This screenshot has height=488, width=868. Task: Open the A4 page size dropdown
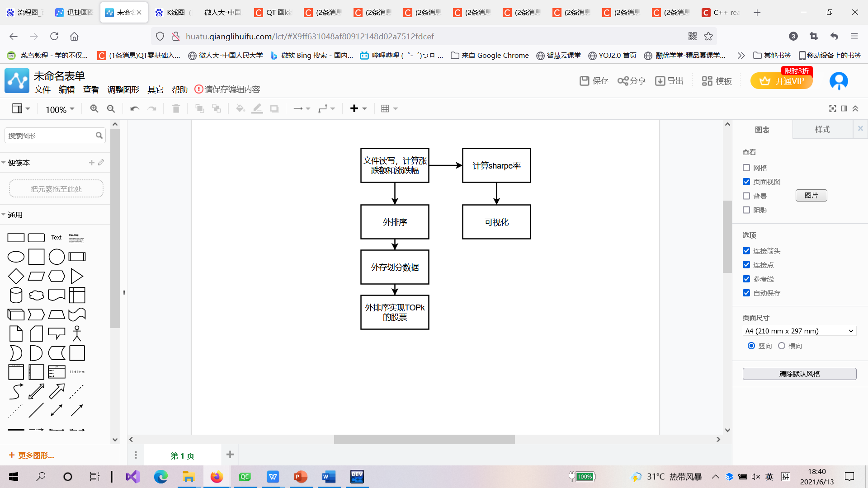799,331
